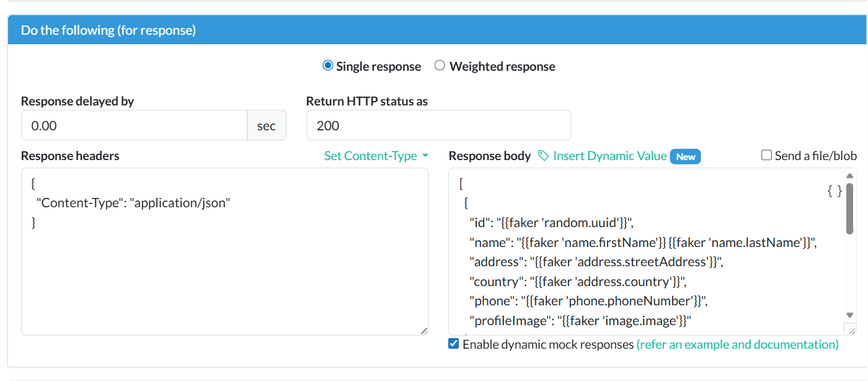Viewport: 868px width, 381px height.
Task: Click the scrollbar up arrow of Response body
Action: 850,175
